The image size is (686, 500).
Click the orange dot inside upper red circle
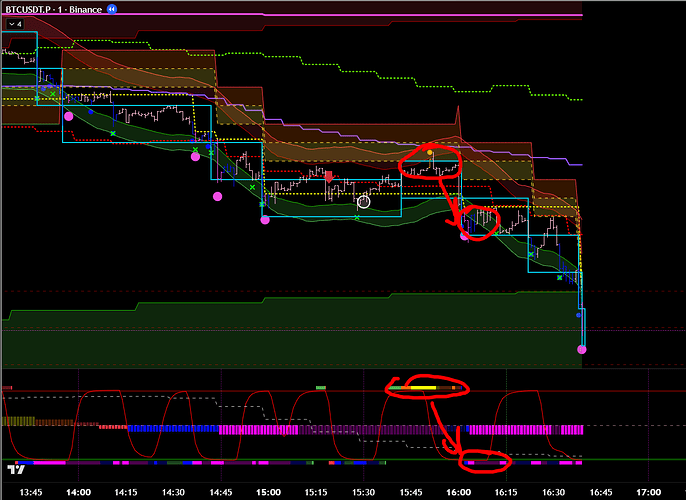coord(430,153)
